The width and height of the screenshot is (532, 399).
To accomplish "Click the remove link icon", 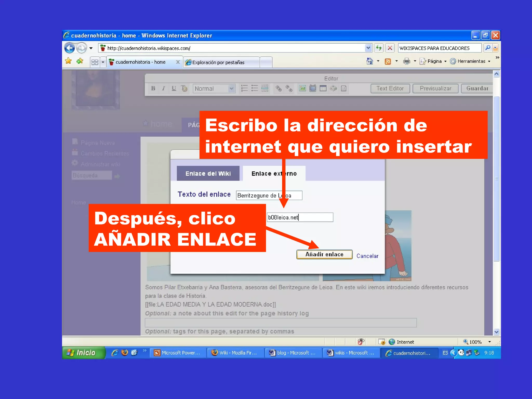I will 289,89.
